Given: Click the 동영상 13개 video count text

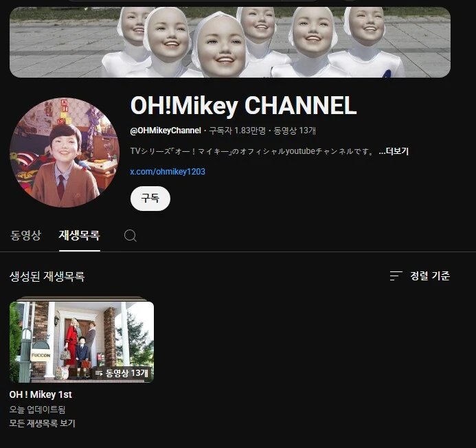Looking at the screenshot, I should 295,131.
